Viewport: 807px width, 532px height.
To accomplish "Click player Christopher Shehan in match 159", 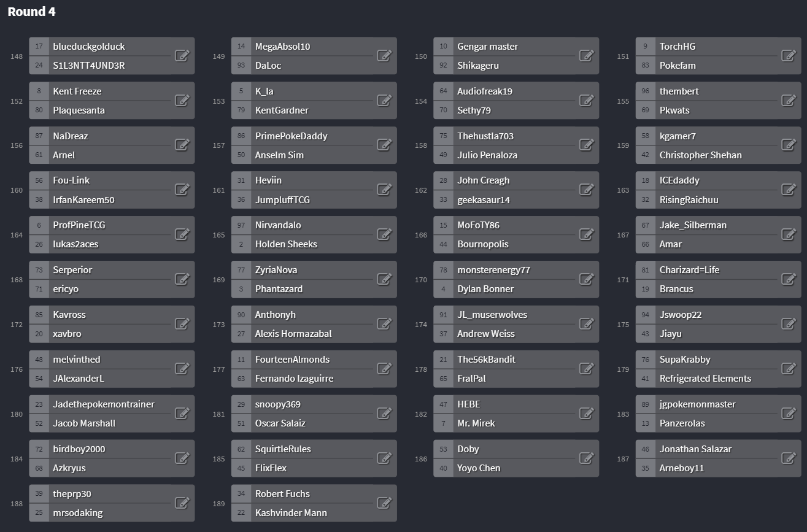I will (x=701, y=155).
